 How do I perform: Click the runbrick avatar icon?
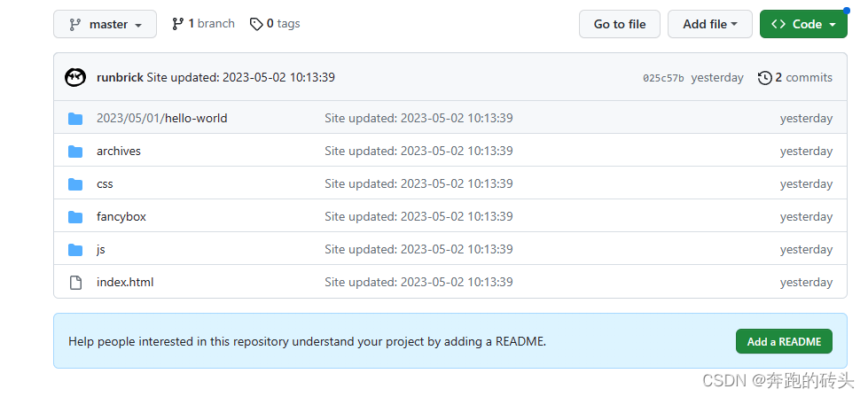75,77
